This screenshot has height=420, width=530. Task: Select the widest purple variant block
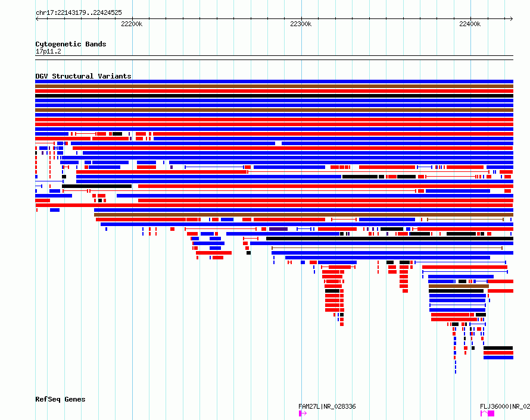pos(278,229)
